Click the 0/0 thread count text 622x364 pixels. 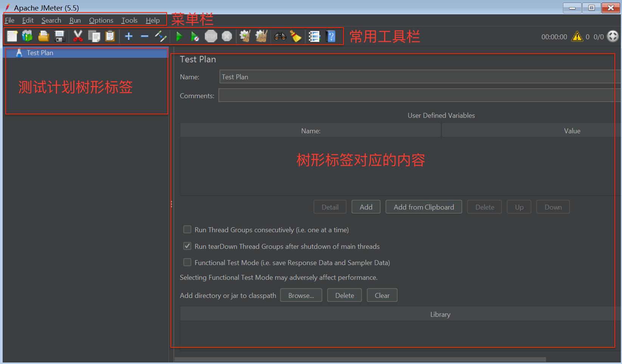(x=599, y=37)
